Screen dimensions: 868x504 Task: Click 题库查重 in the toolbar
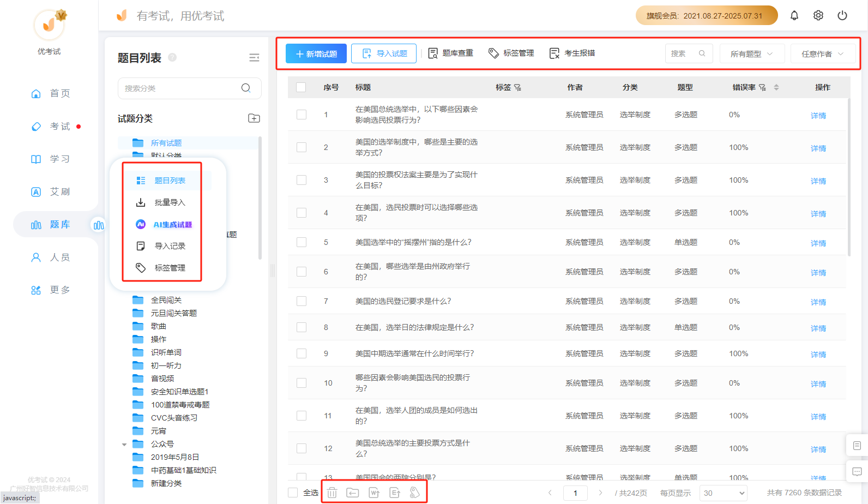[x=450, y=53]
